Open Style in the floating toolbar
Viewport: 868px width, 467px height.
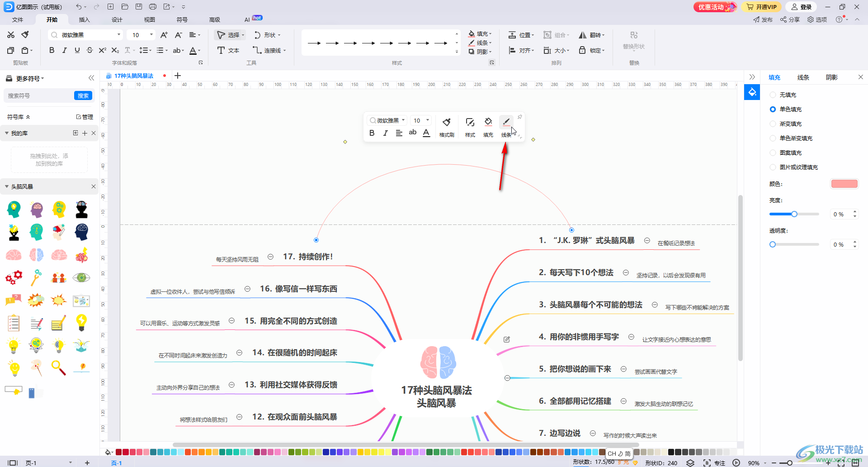point(470,127)
